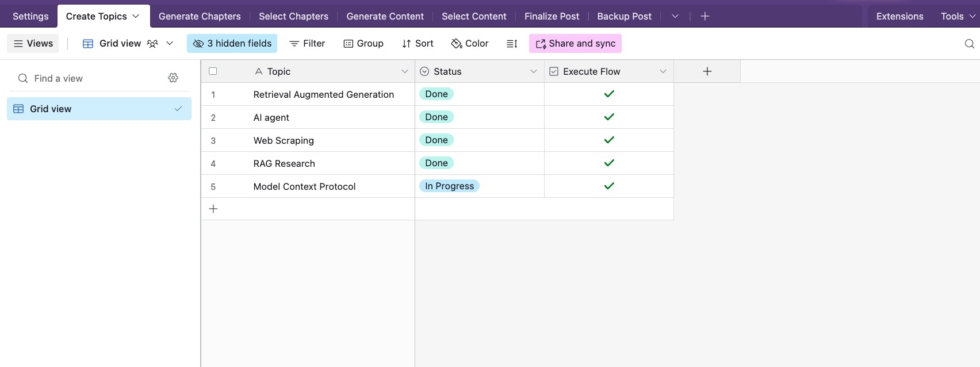Add a new row to the grid
This screenshot has height=367, width=980.
click(213, 209)
